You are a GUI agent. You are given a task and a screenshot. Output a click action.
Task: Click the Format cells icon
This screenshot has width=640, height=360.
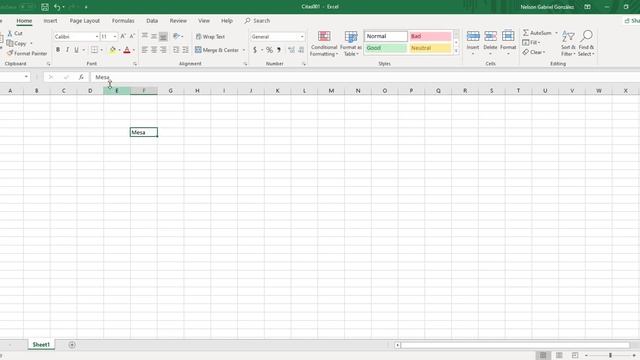[x=508, y=36]
